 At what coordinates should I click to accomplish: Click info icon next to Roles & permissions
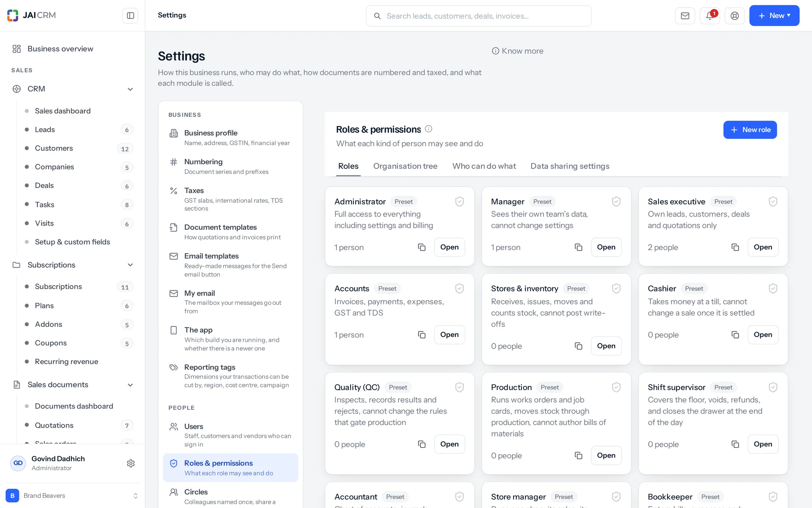click(428, 129)
